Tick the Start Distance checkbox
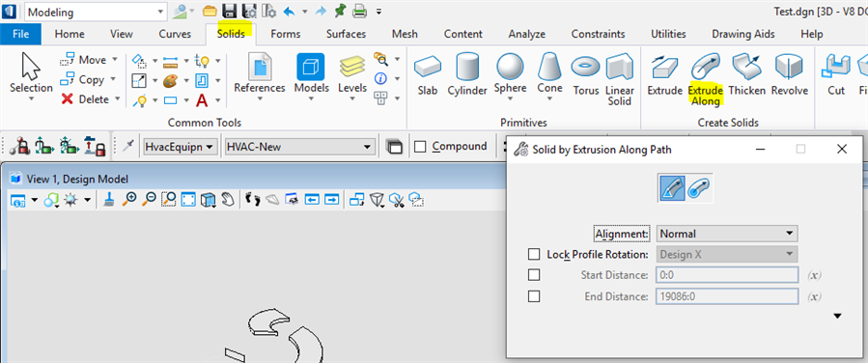868x363 pixels. (x=534, y=274)
